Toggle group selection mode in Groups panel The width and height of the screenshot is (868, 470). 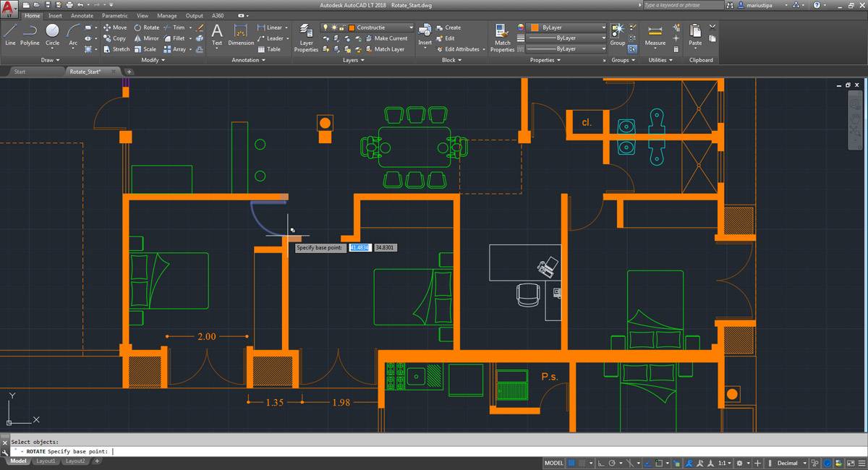click(632, 49)
